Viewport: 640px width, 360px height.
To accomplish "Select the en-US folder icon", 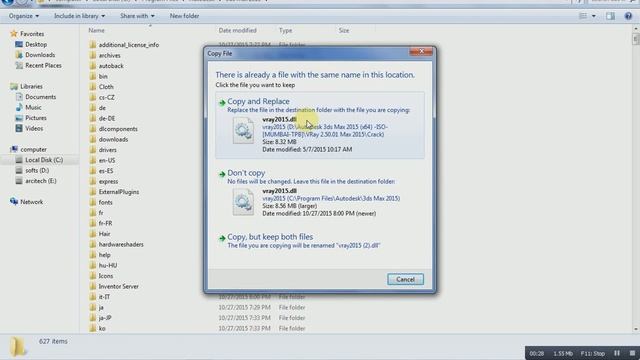I will [93, 160].
